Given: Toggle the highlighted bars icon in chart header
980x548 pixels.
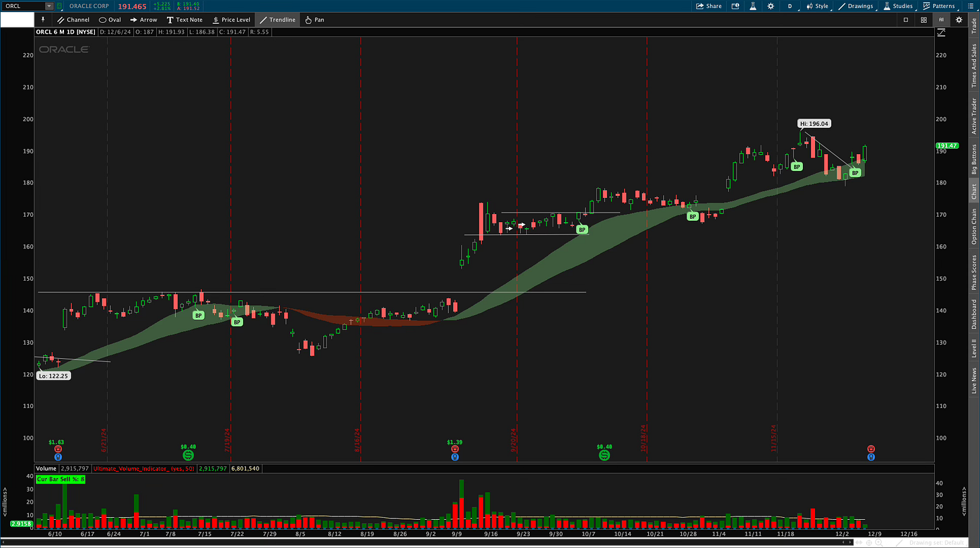Looking at the screenshot, I should (x=942, y=20).
